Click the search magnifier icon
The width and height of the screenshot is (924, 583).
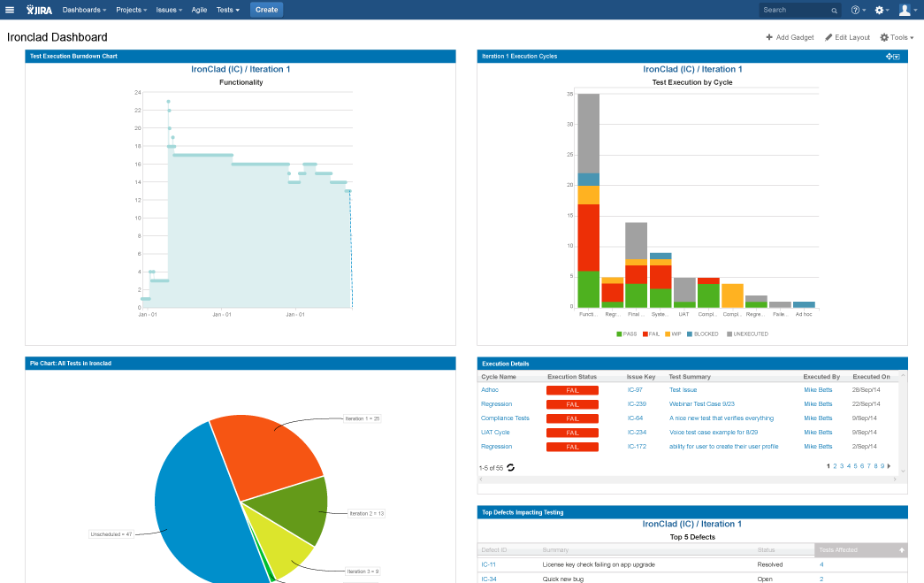tap(834, 11)
